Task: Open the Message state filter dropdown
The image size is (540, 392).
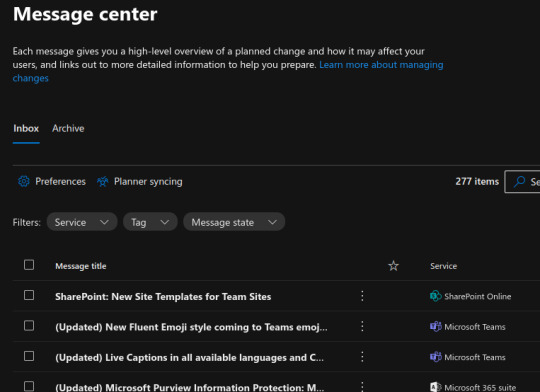Action: (x=234, y=222)
